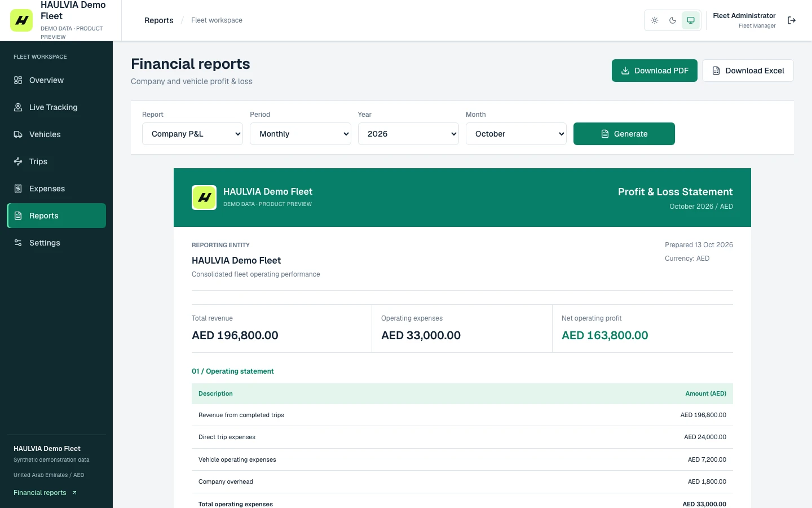Click the Revenue from completed trips row

coord(462,415)
